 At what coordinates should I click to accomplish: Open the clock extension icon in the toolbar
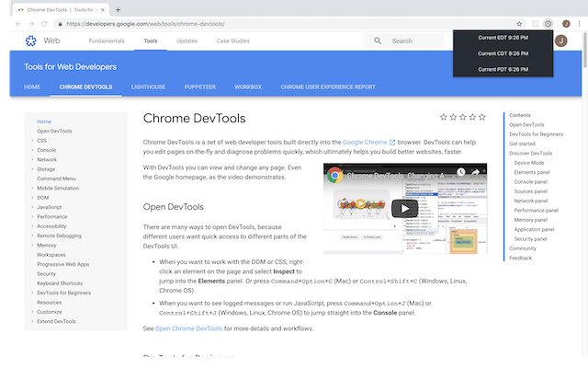coord(548,24)
